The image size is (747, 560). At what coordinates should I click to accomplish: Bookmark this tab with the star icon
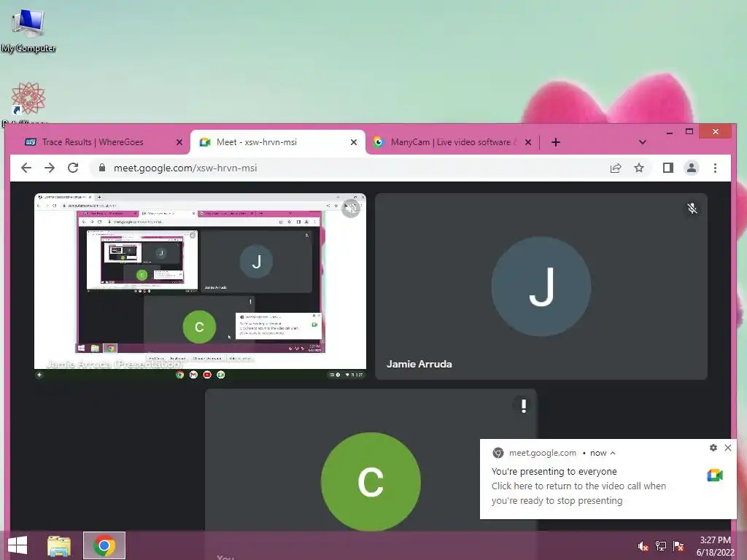(639, 168)
